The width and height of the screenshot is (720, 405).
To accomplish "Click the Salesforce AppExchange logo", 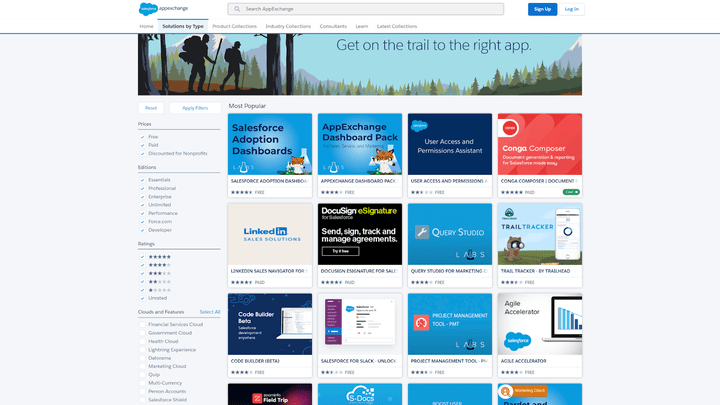I will 163,9.
